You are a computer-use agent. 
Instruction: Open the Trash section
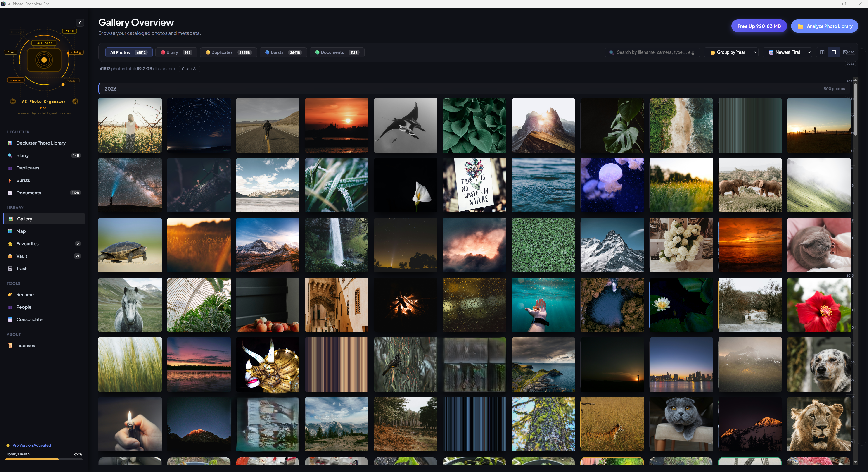pos(44,269)
